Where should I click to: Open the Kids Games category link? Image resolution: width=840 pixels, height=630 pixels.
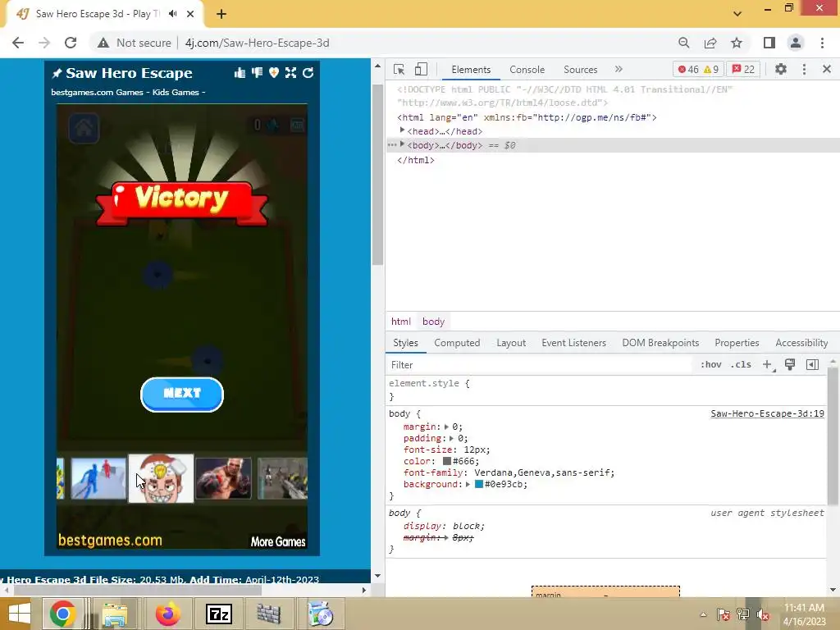[176, 92]
